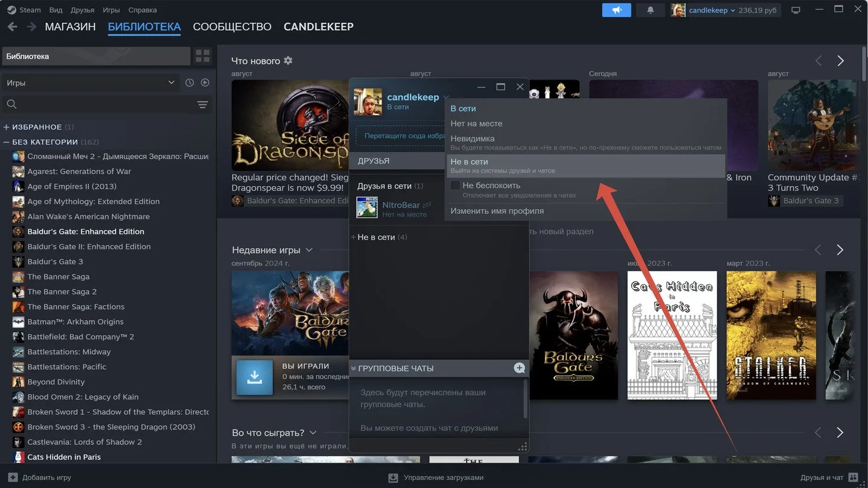This screenshot has width=868, height=488.
Task: Open the S.T.A.L.K.E.R. game cover
Action: (771, 335)
